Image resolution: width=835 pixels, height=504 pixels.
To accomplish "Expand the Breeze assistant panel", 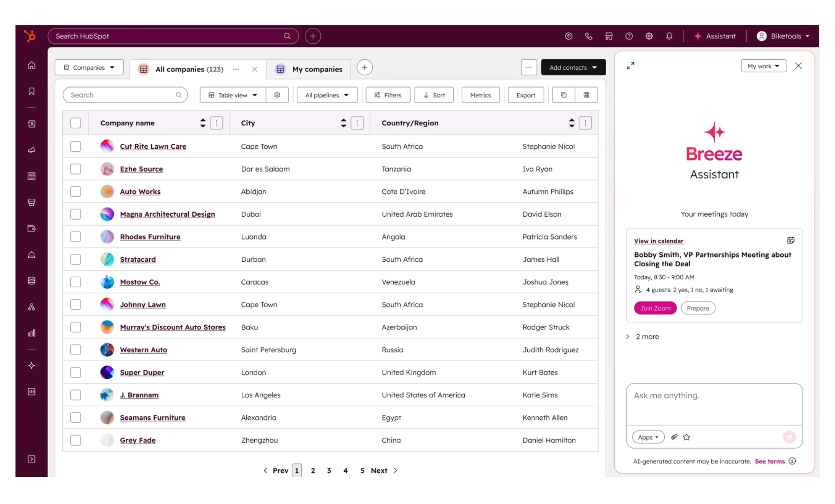I will coord(630,66).
